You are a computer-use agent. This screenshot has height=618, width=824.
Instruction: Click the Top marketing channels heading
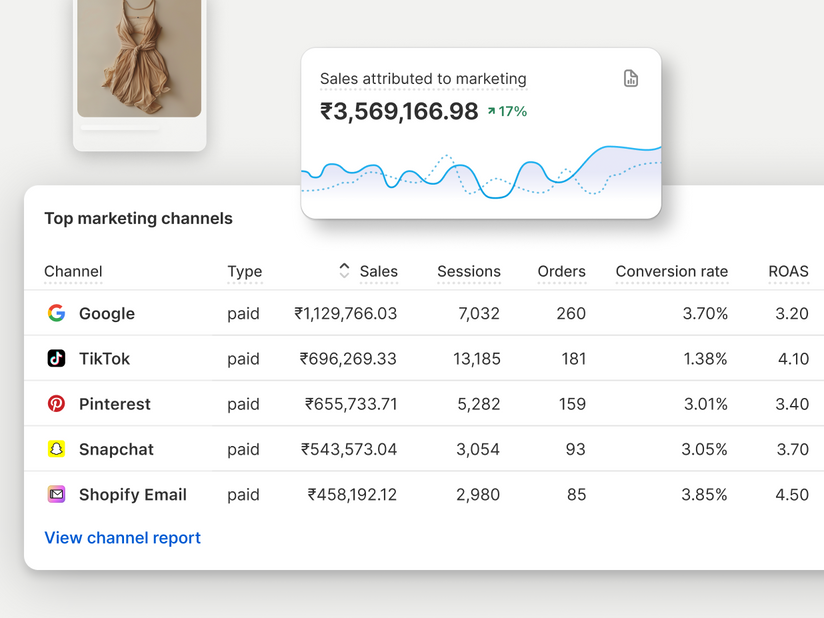click(138, 218)
